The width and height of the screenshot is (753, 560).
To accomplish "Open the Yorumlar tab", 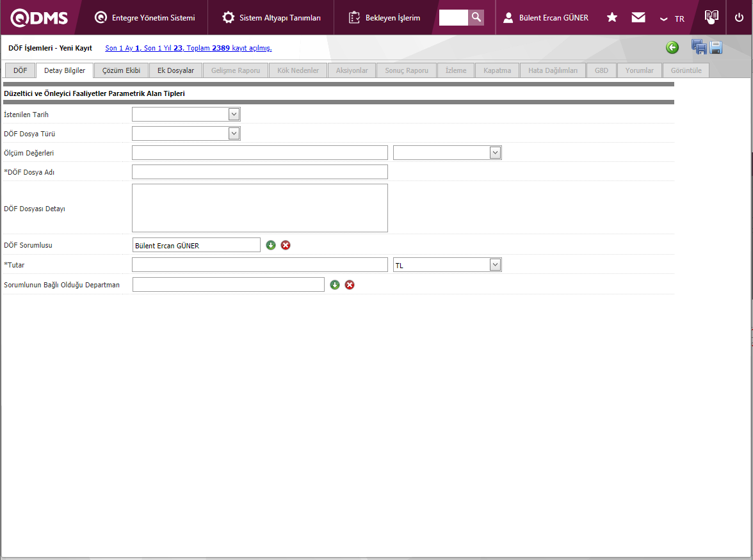I will (639, 70).
